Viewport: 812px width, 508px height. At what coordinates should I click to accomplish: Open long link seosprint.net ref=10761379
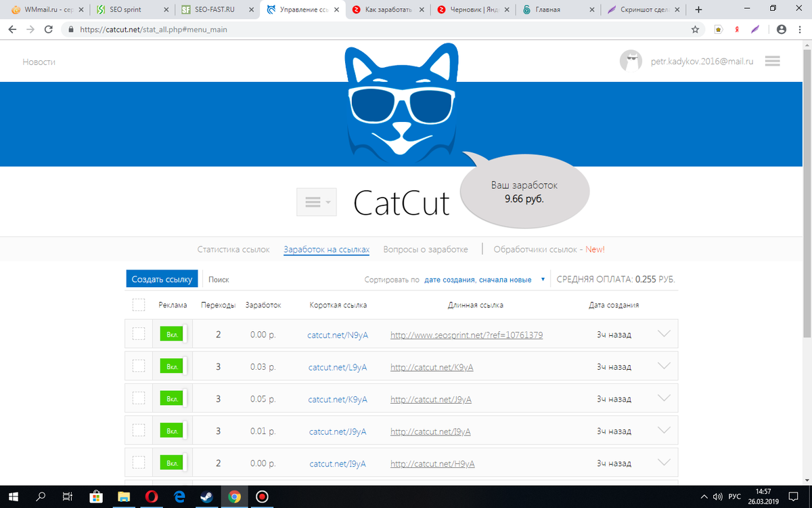pos(466,335)
